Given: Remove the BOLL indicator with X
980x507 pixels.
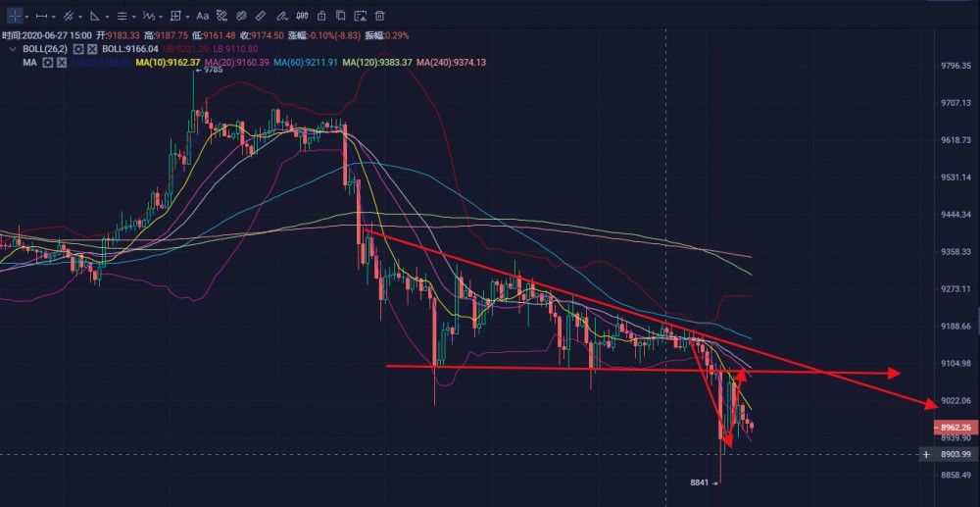Looking at the screenshot, I should click(91, 48).
